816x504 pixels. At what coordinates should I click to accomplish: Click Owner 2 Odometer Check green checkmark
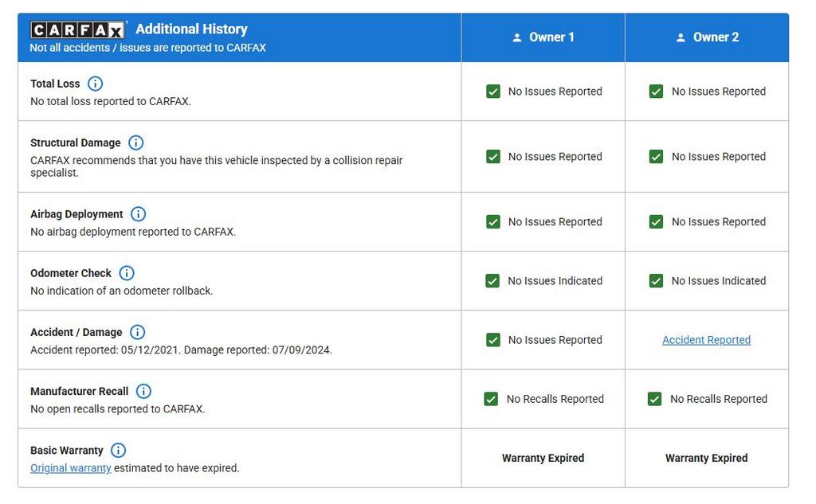click(x=656, y=281)
